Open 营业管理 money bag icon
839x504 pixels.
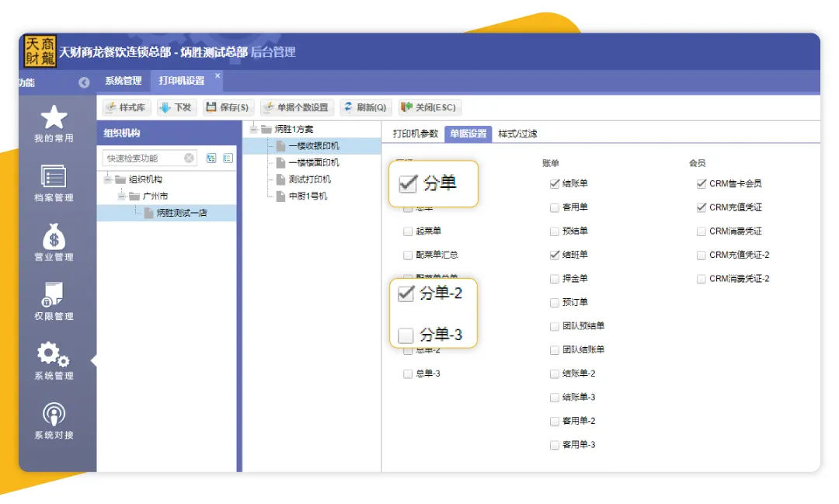pyautogui.click(x=54, y=237)
